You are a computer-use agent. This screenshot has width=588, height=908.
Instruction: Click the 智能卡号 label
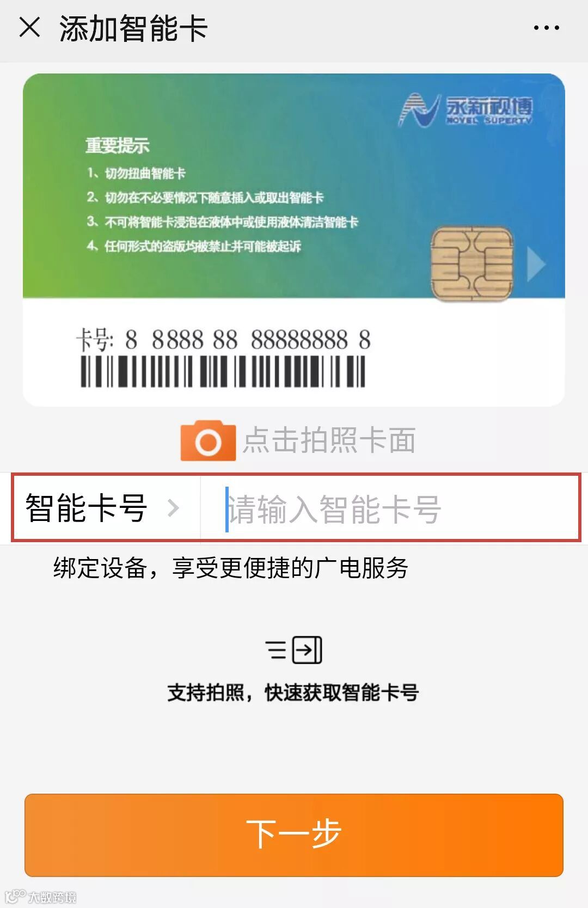pos(87,508)
